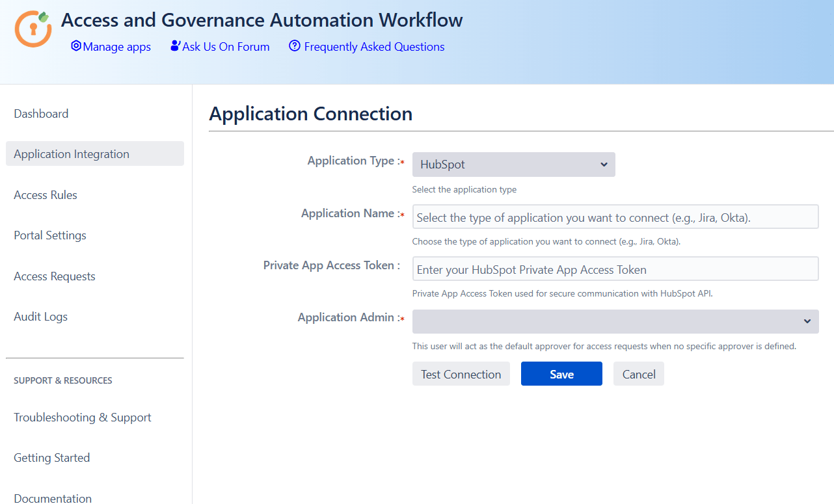This screenshot has height=504, width=834.
Task: Click the orange keyhole app logo
Action: (x=33, y=29)
